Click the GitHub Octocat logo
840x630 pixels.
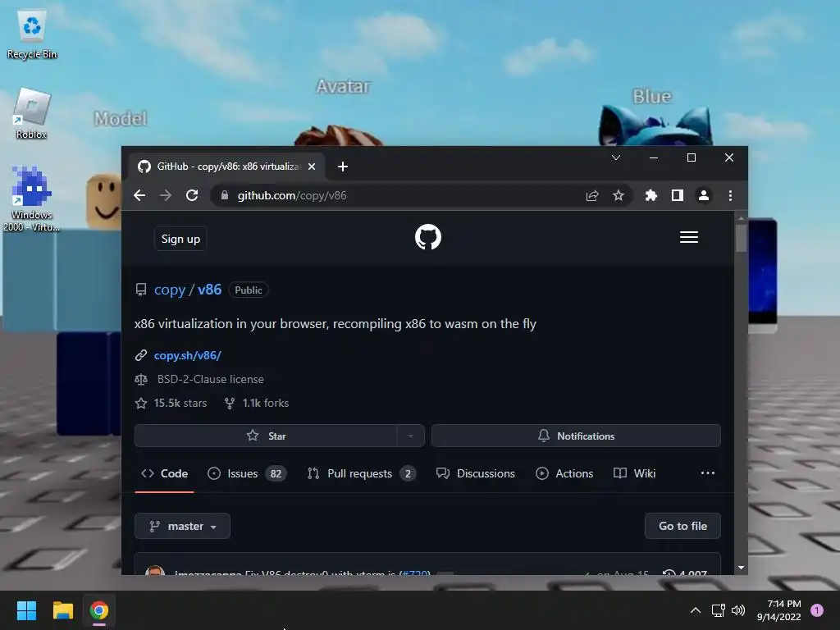[x=428, y=237]
